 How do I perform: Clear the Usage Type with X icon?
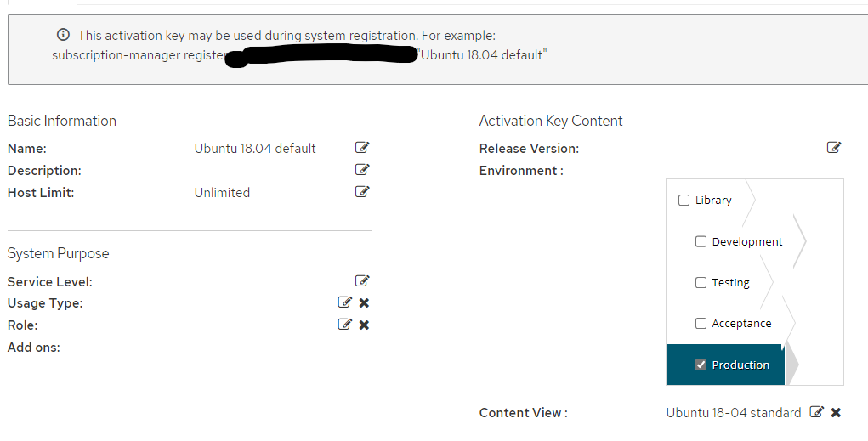pyautogui.click(x=364, y=302)
